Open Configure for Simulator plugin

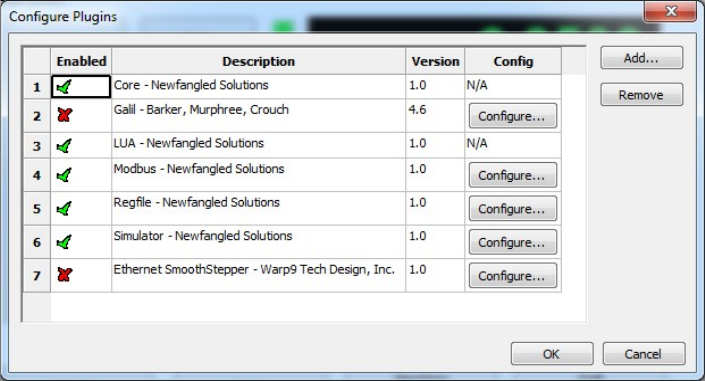(513, 242)
